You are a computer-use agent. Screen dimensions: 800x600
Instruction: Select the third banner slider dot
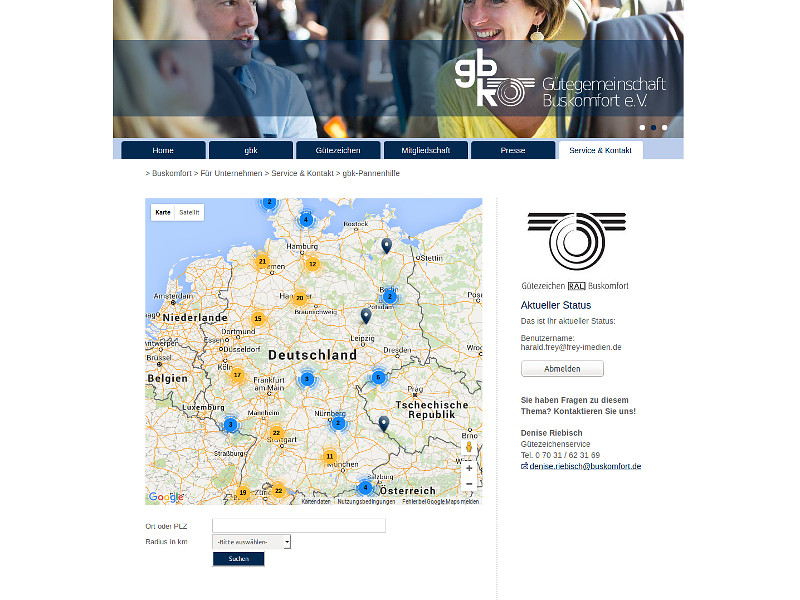point(664,128)
